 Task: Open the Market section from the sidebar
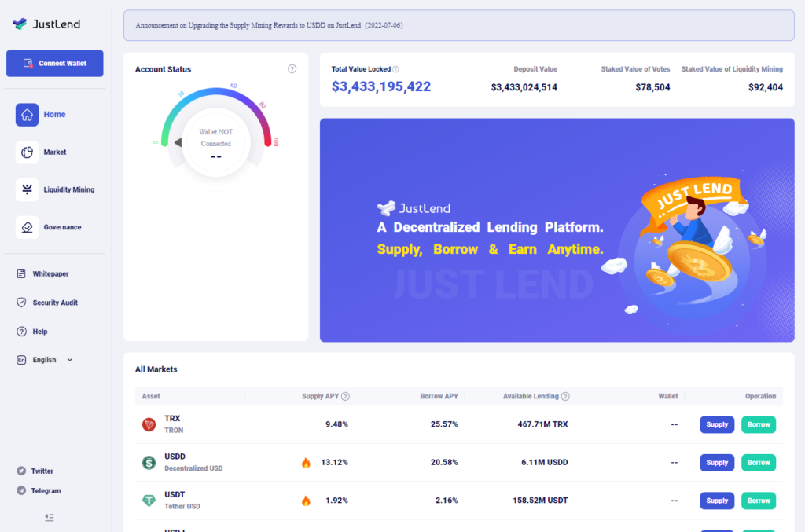(54, 152)
